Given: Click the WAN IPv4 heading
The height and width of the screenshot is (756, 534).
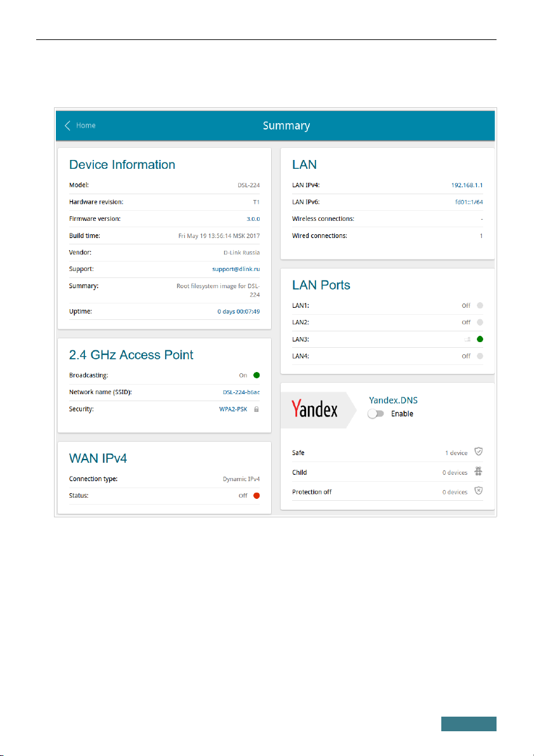Looking at the screenshot, I should point(98,458).
